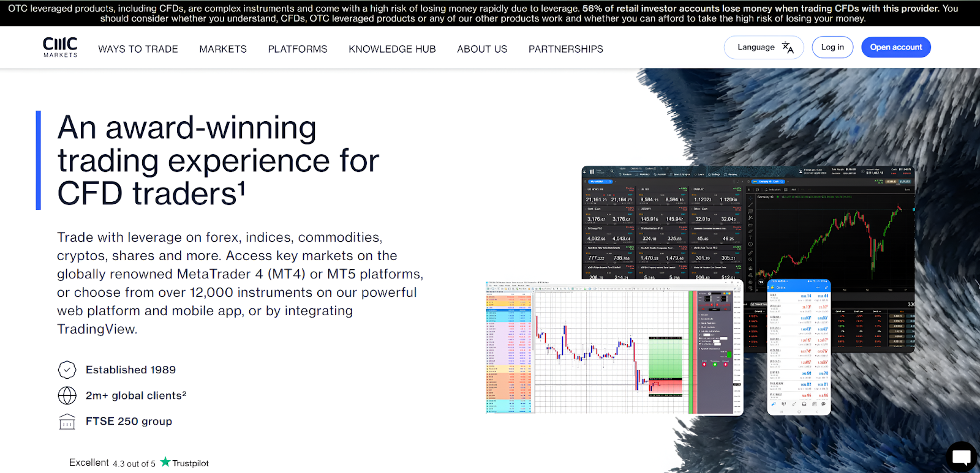Viewport: 980px width, 473px height.
Task: Click the Excellent Trustpilot rating text
Action: [x=89, y=463]
